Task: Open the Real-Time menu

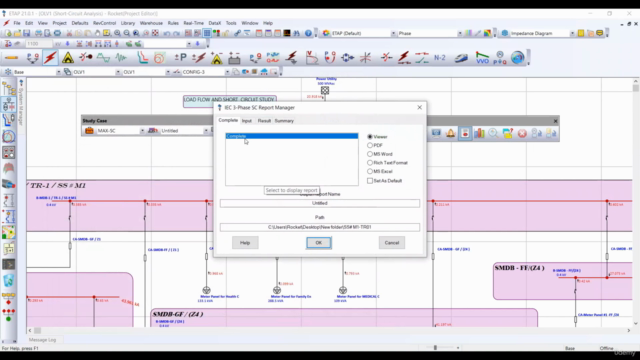Action: (x=193, y=23)
